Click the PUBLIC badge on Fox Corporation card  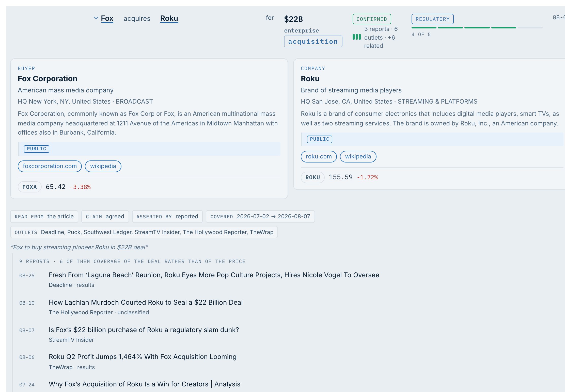(37, 149)
